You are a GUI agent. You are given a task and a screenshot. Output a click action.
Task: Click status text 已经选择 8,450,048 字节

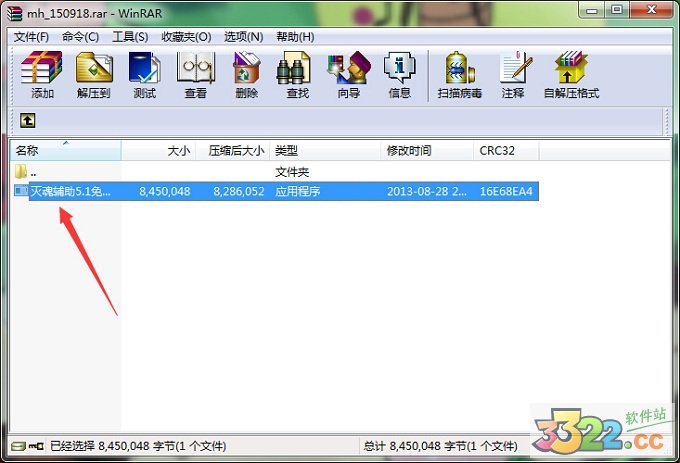pos(138,446)
